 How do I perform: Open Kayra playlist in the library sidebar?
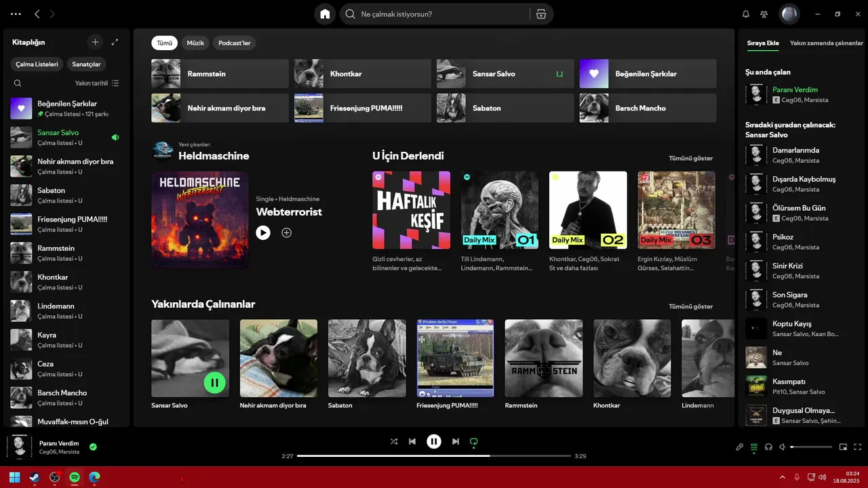pyautogui.click(x=65, y=340)
